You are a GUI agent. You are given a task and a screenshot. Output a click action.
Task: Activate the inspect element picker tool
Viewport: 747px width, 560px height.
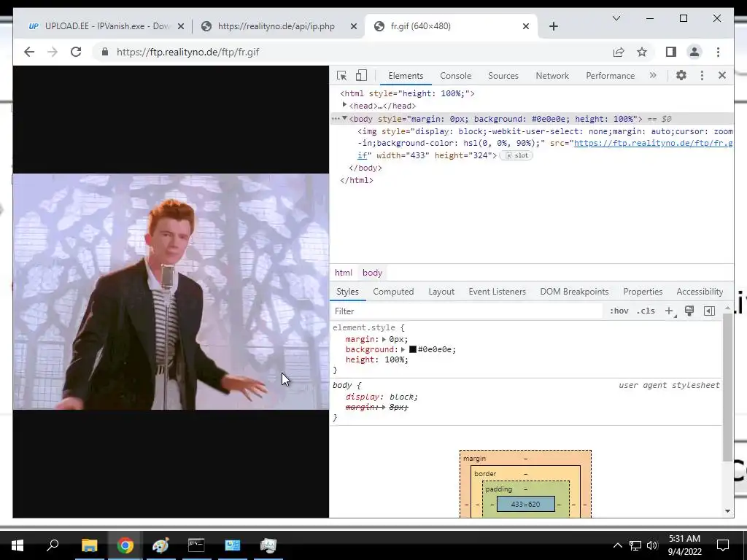tap(341, 75)
